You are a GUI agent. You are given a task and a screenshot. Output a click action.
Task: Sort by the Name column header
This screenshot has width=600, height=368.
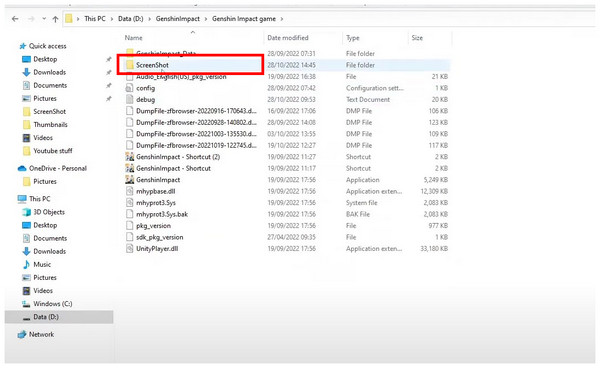134,38
